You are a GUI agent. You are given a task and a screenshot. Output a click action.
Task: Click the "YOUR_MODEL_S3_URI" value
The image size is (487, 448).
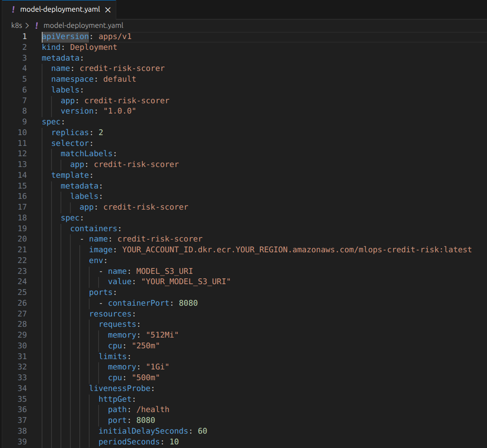point(186,282)
